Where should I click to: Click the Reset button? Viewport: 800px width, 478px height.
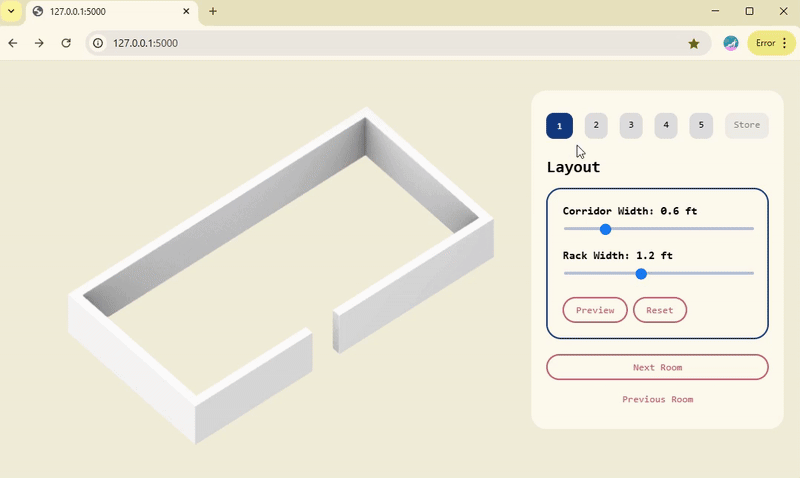point(660,310)
